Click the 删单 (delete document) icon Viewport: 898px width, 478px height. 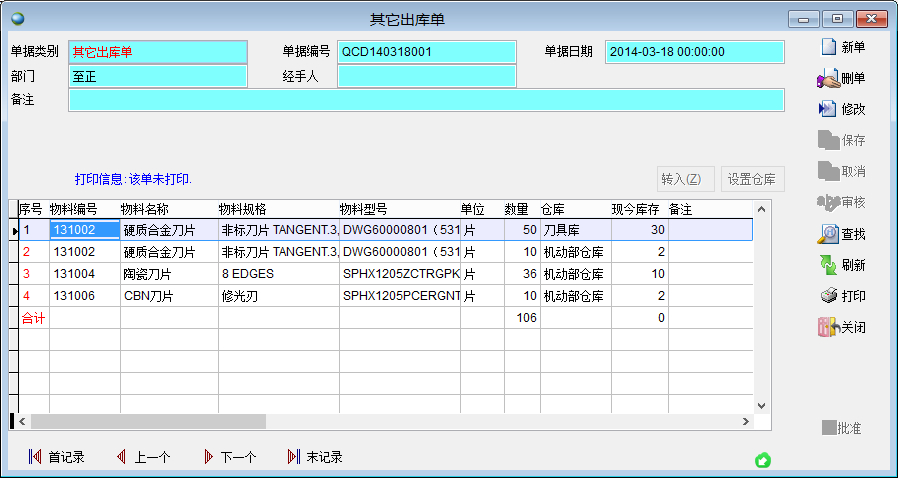pyautogui.click(x=828, y=78)
